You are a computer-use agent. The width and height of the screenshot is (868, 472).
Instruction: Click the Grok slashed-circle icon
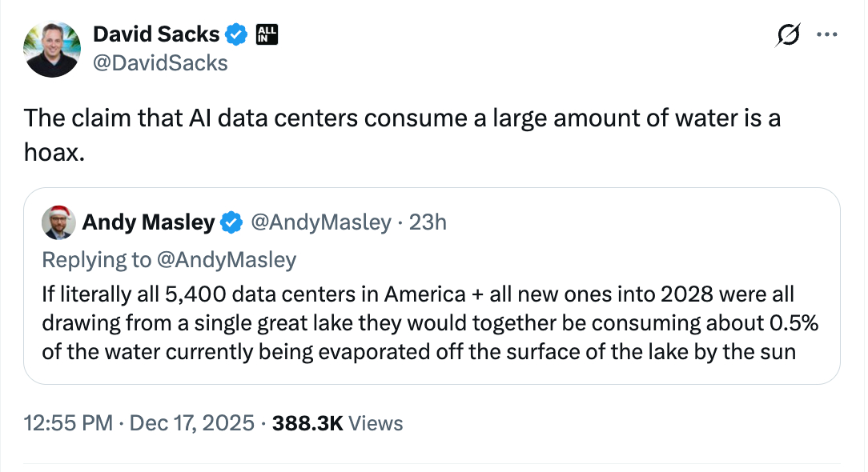click(x=788, y=35)
